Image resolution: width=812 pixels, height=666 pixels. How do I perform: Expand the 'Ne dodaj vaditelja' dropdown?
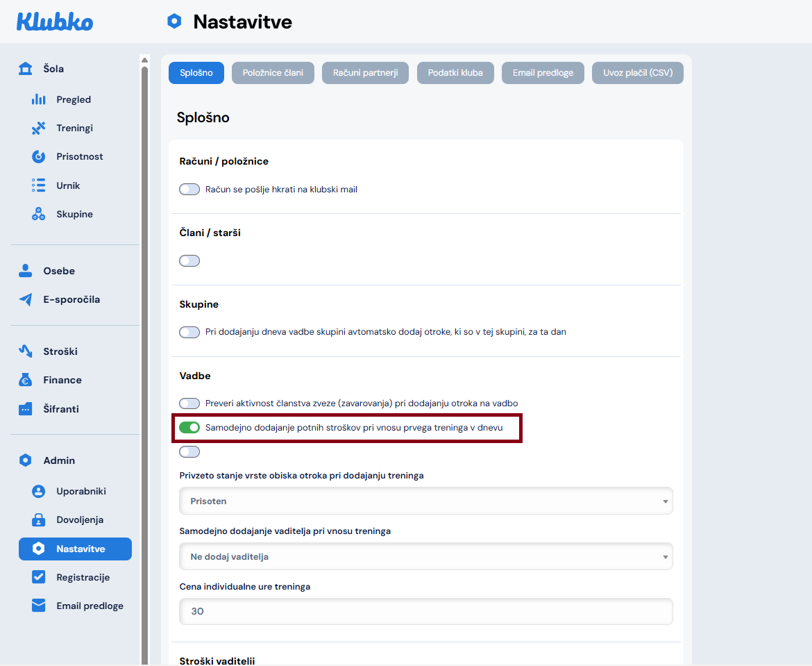[x=425, y=557]
